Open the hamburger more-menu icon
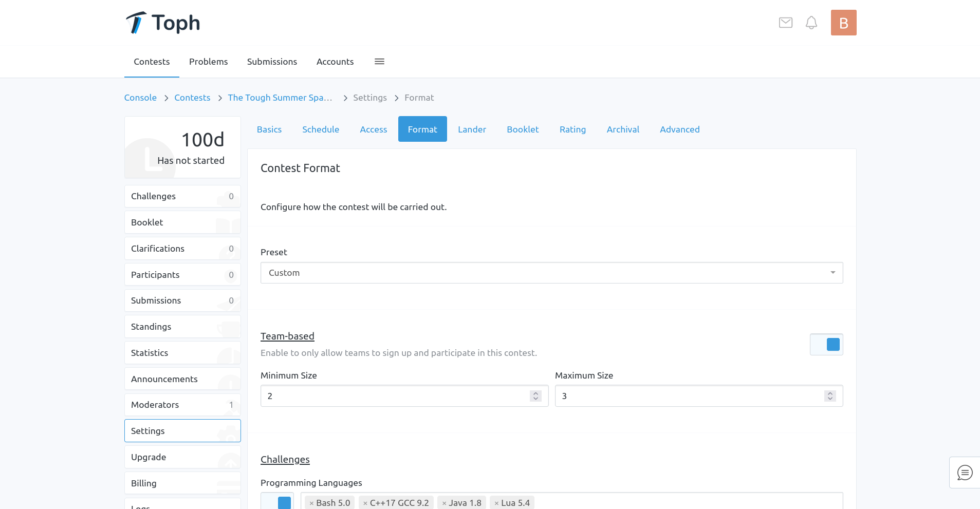The image size is (980, 509). (x=379, y=62)
